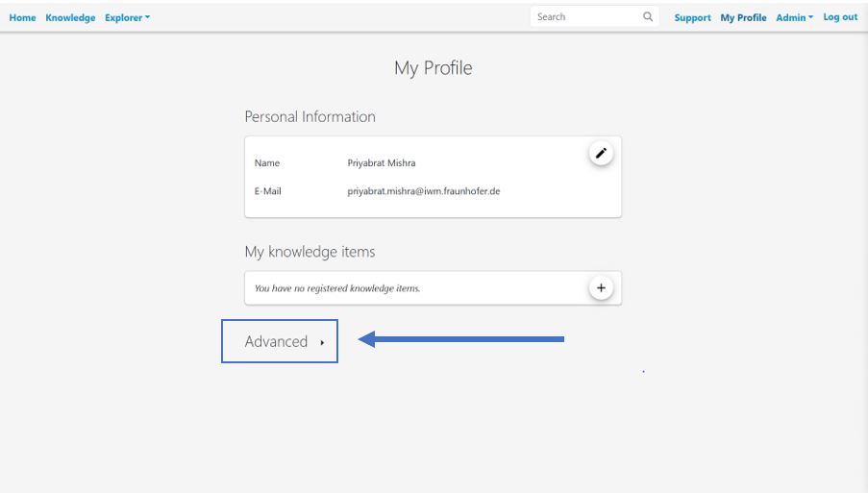Image resolution: width=868 pixels, height=493 pixels.
Task: Click the plus icon to add knowledge item
Action: tap(601, 287)
